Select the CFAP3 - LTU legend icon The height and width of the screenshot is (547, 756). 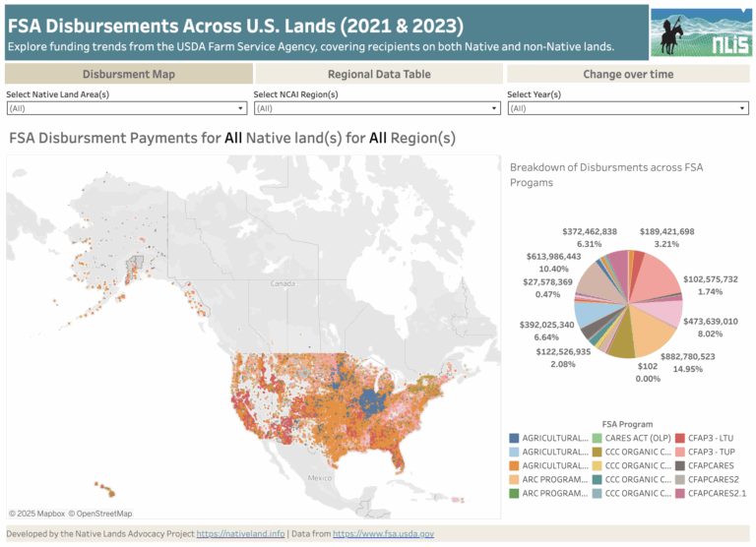click(x=679, y=438)
